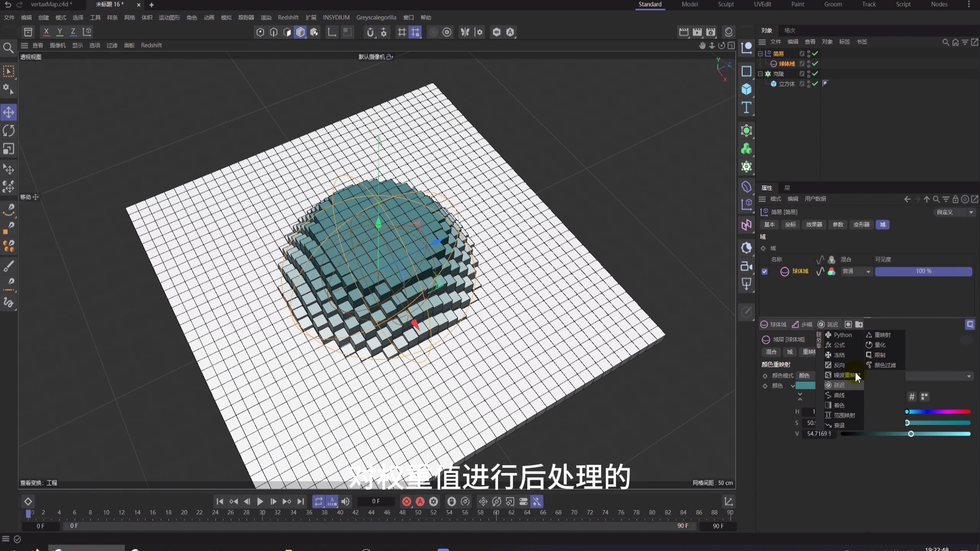Open the 运动图形 menu in menu bar
Viewport: 980px width, 551px height.
click(168, 17)
